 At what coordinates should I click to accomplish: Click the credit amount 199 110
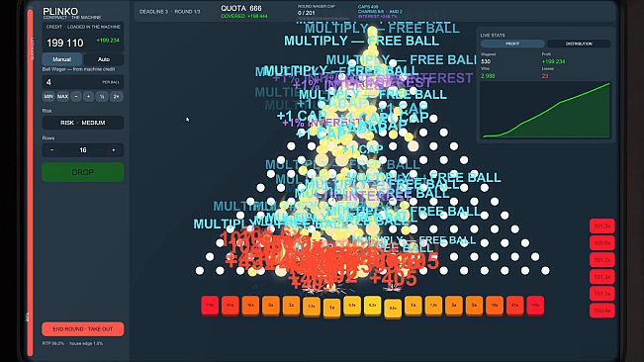[x=65, y=43]
